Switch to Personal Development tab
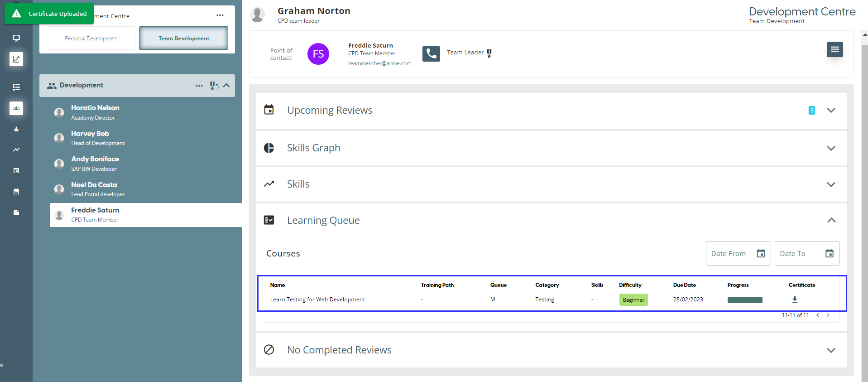868x382 pixels. 91,39
